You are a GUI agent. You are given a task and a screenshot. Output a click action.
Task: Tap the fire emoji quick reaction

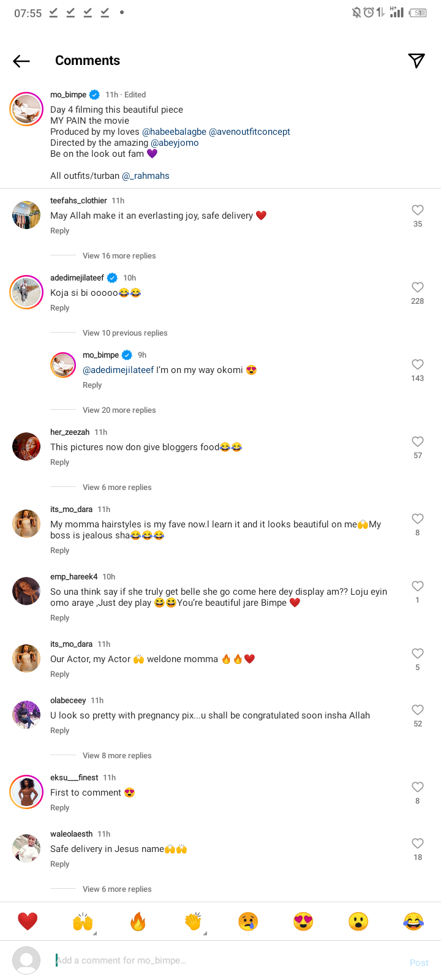pos(138,921)
